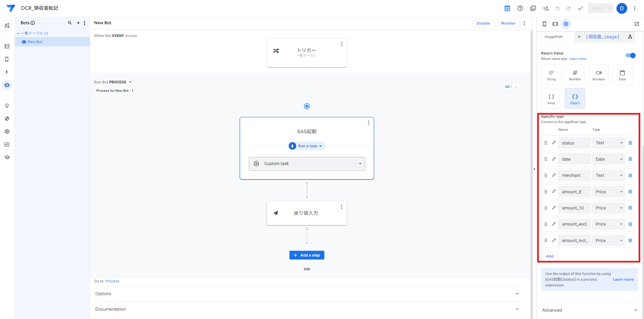The image size is (644, 319).
Task: Click the Disable button
Action: pyautogui.click(x=483, y=23)
